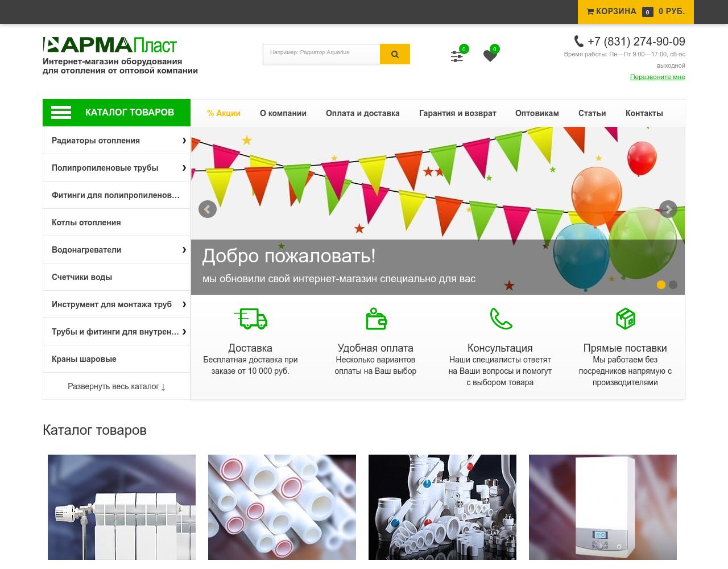Viewport: 728px width, 569px height.
Task: Select the first yellow slider dot
Action: pos(661,284)
